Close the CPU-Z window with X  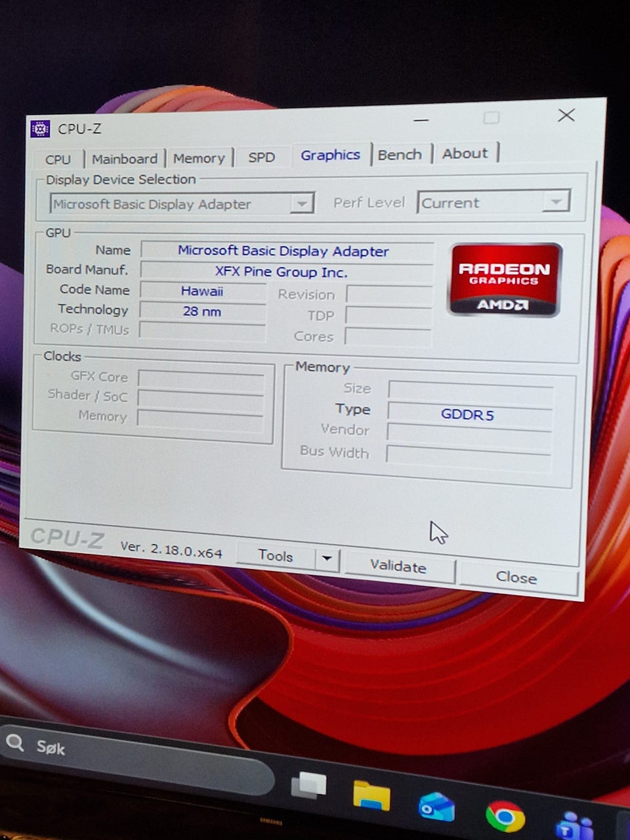coord(566,115)
